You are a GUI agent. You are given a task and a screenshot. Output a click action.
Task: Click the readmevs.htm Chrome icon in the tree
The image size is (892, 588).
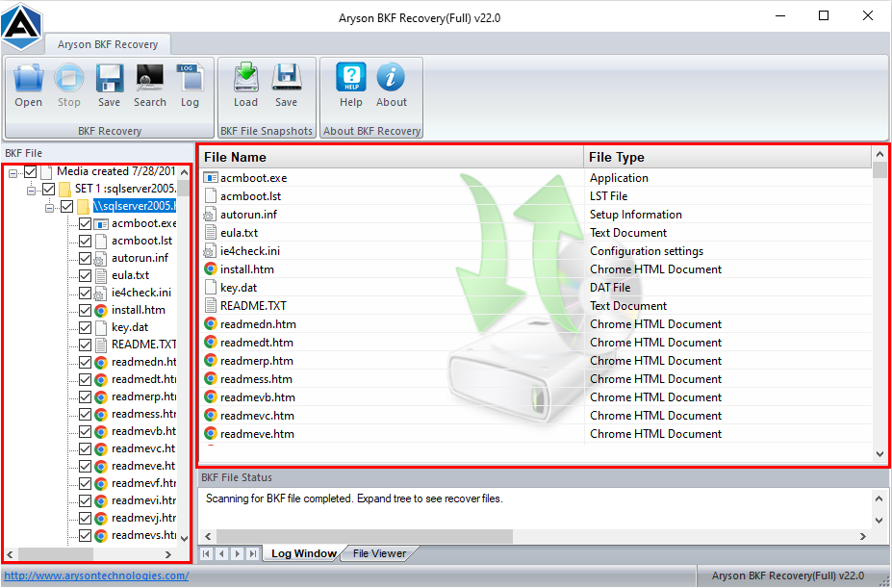(x=101, y=535)
